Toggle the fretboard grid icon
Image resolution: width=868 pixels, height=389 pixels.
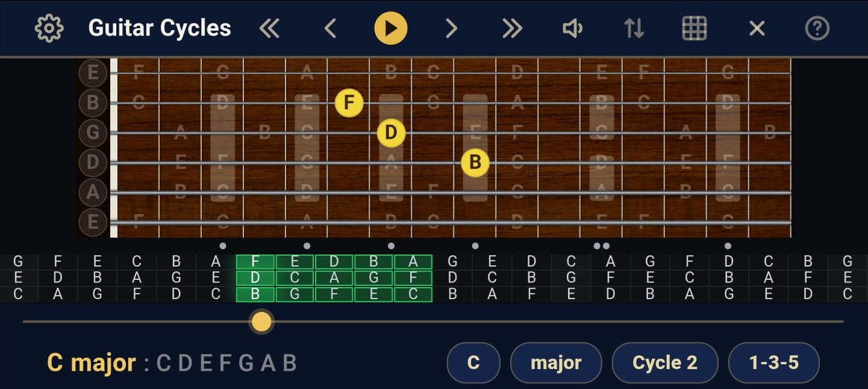(694, 28)
